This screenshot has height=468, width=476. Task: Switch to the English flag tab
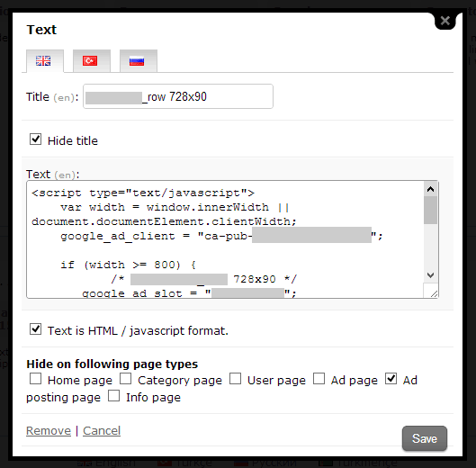tap(45, 61)
